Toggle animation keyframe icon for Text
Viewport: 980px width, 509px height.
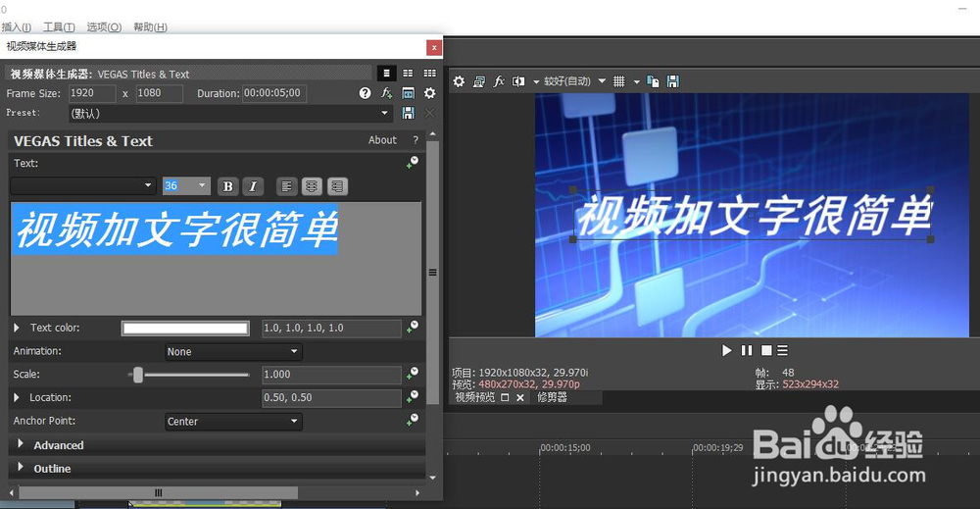click(413, 162)
